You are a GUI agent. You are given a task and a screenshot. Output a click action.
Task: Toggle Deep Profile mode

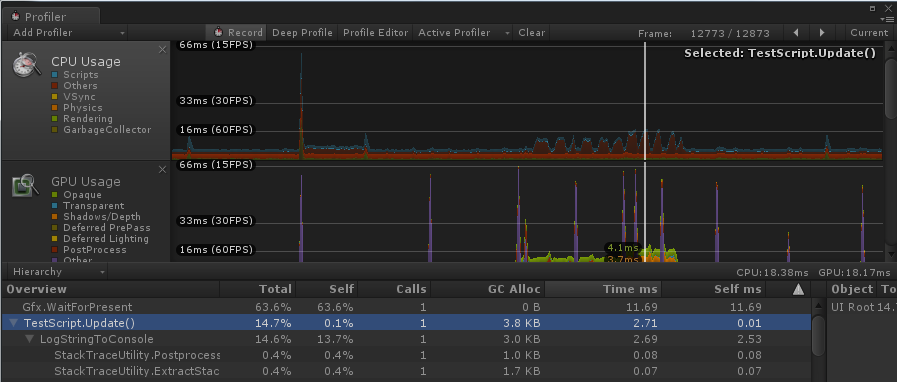(x=302, y=33)
